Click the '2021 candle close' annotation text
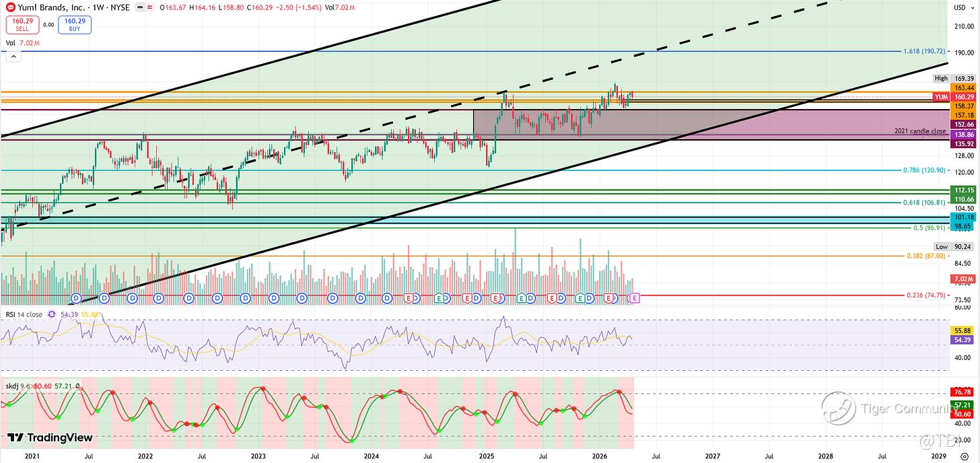The height and width of the screenshot is (463, 980). click(919, 131)
